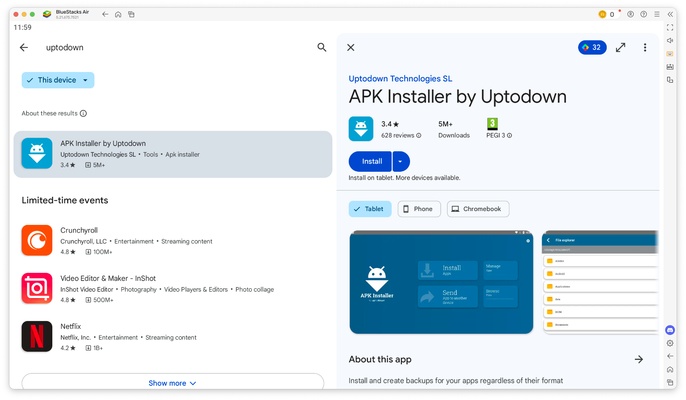Click the APK Installer icon in details header
The width and height of the screenshot is (686, 400).
coord(361,129)
